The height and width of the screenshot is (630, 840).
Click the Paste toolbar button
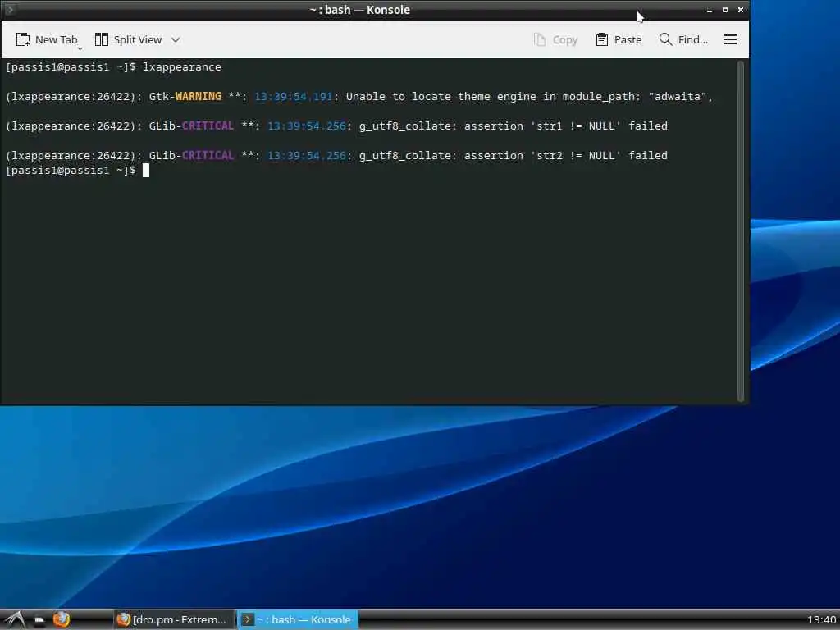[619, 39]
